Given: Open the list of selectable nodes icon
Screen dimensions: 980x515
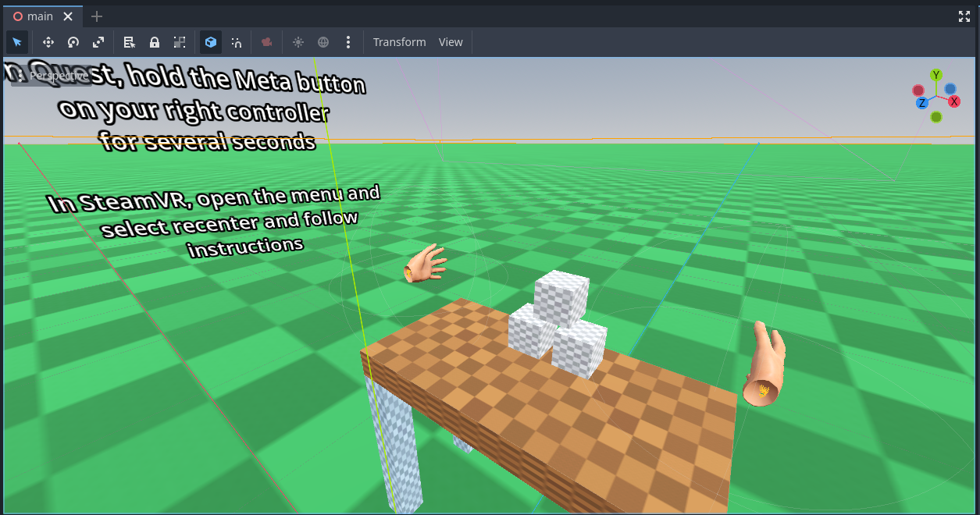Looking at the screenshot, I should (x=129, y=42).
